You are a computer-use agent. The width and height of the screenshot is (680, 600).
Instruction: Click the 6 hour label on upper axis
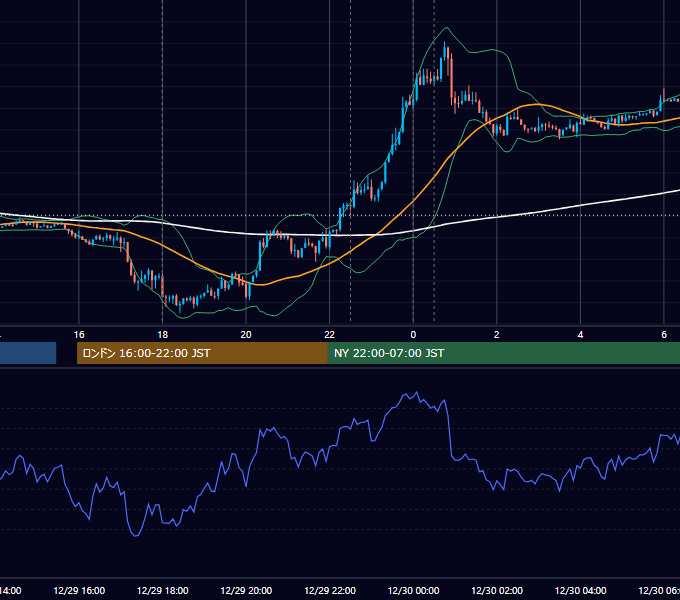[664, 334]
